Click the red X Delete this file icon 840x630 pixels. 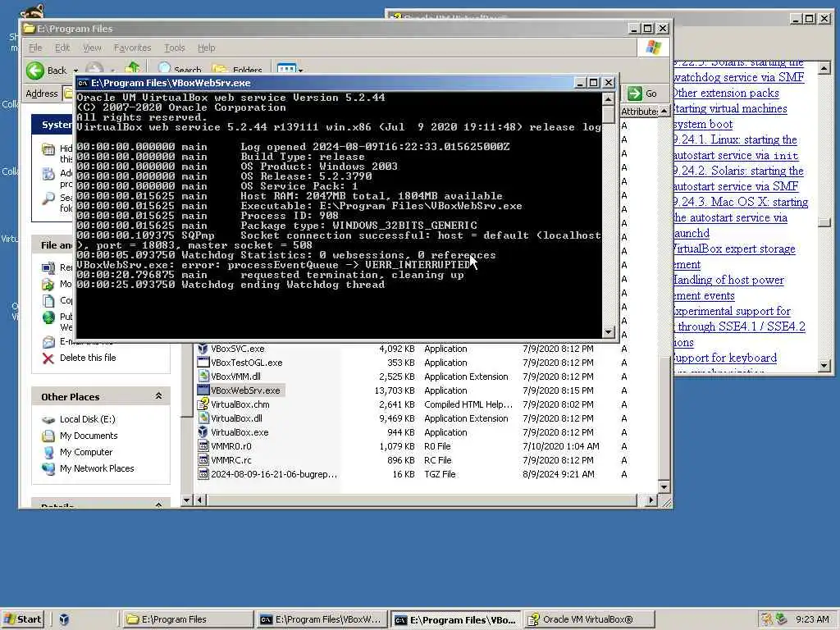pyautogui.click(x=48, y=358)
